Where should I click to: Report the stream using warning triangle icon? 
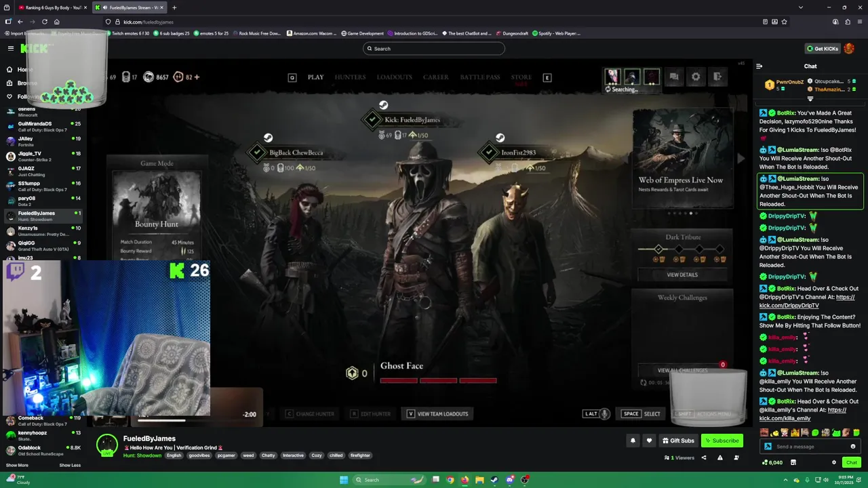(x=719, y=457)
